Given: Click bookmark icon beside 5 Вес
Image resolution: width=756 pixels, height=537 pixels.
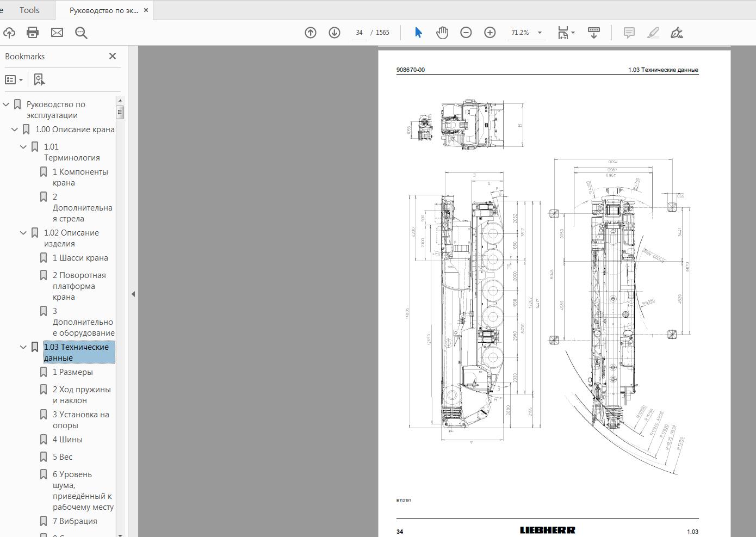Looking at the screenshot, I should [x=44, y=457].
